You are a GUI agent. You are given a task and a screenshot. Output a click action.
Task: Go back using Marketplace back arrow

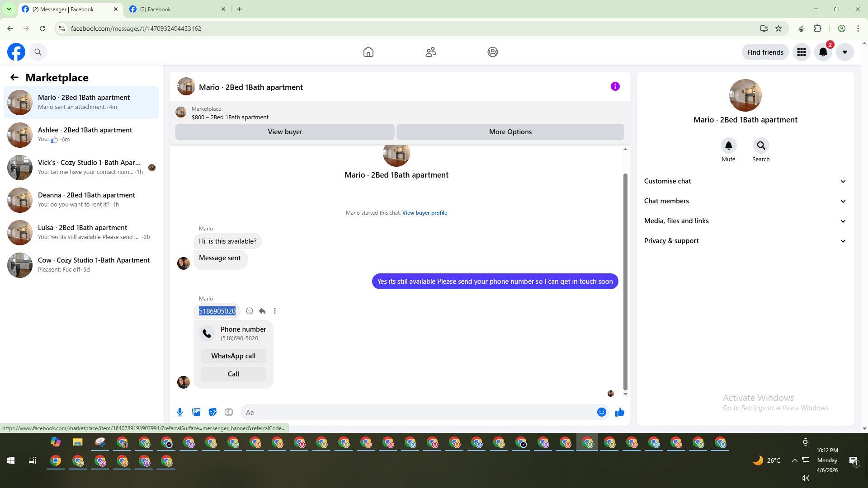point(14,77)
